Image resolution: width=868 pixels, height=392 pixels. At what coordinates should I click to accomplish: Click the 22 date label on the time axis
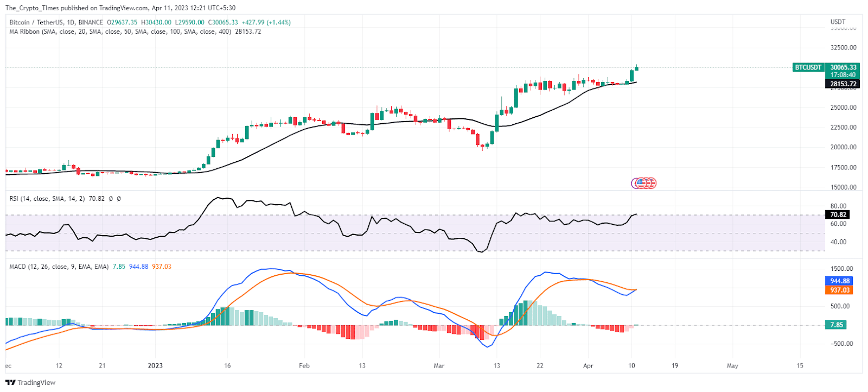(540, 365)
